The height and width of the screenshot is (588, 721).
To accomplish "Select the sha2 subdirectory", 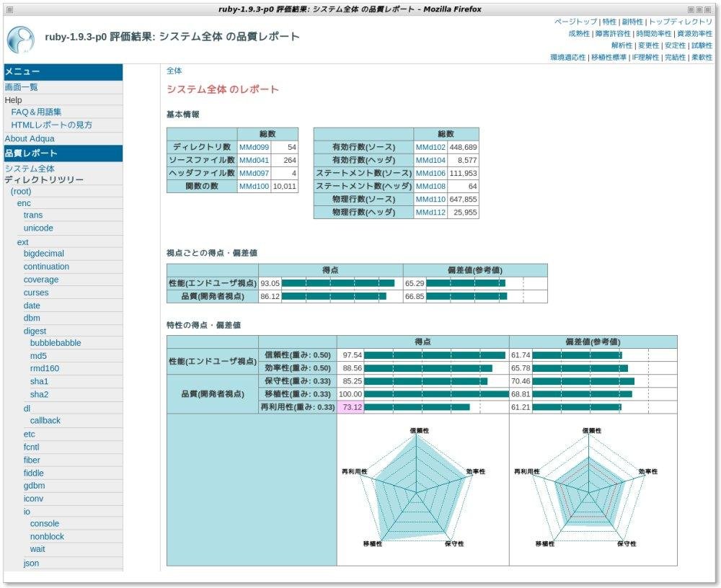I will click(x=39, y=394).
